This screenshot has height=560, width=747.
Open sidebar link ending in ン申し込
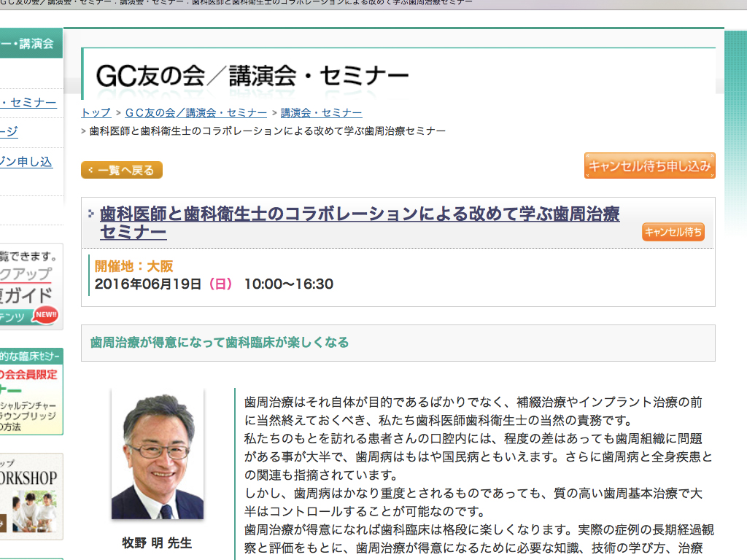click(26, 162)
